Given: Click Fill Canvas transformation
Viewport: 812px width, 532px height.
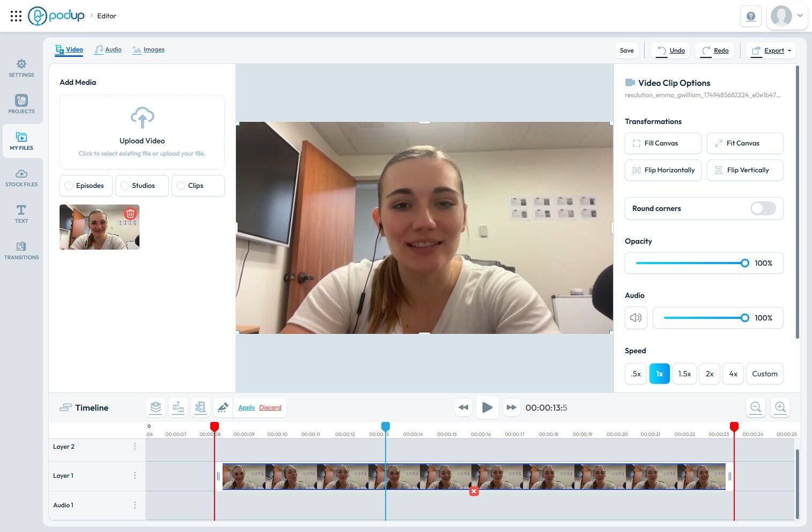Looking at the screenshot, I should coord(663,143).
